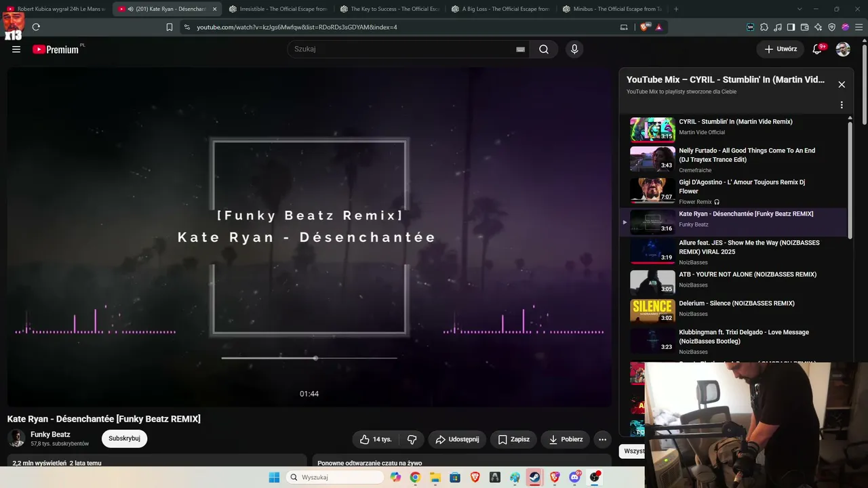Image resolution: width=868 pixels, height=488 pixels.
Task: Open OBS Studio from the taskbar
Action: point(595,477)
